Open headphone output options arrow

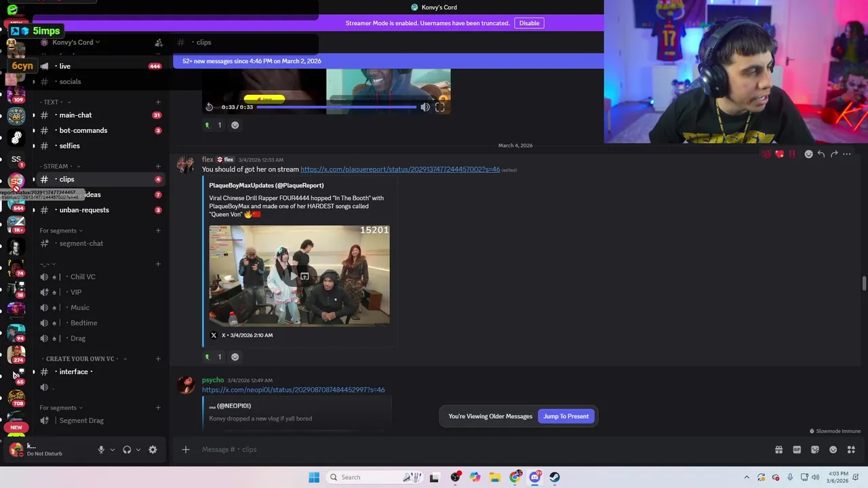click(138, 449)
